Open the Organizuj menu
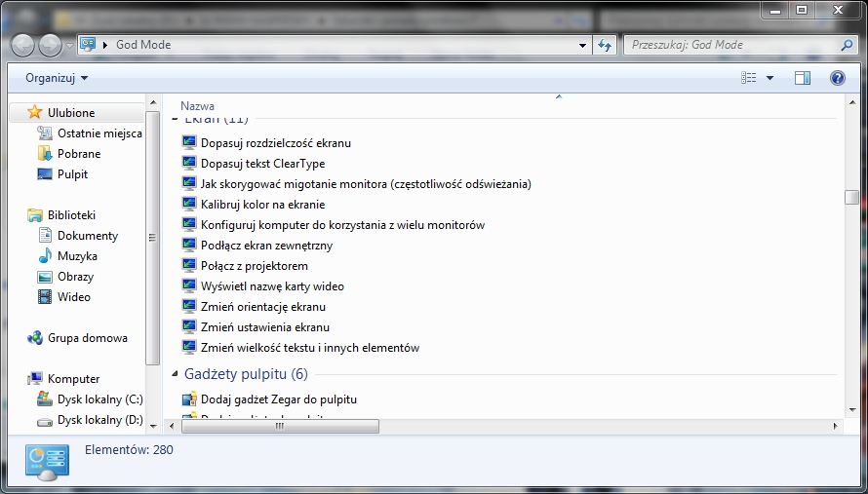The width and height of the screenshot is (868, 494). point(57,78)
